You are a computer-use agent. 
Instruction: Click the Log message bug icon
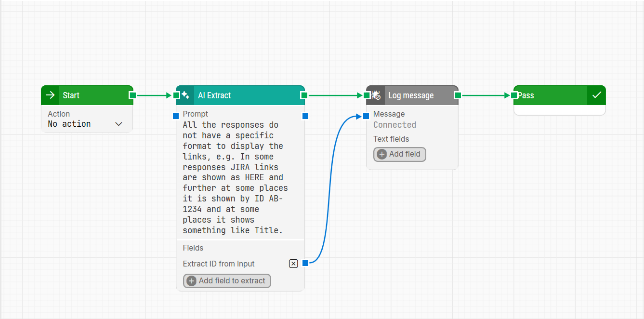(x=376, y=95)
